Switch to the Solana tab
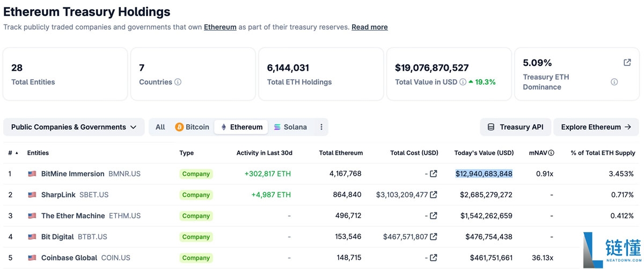The height and width of the screenshot is (269, 644). coord(290,127)
